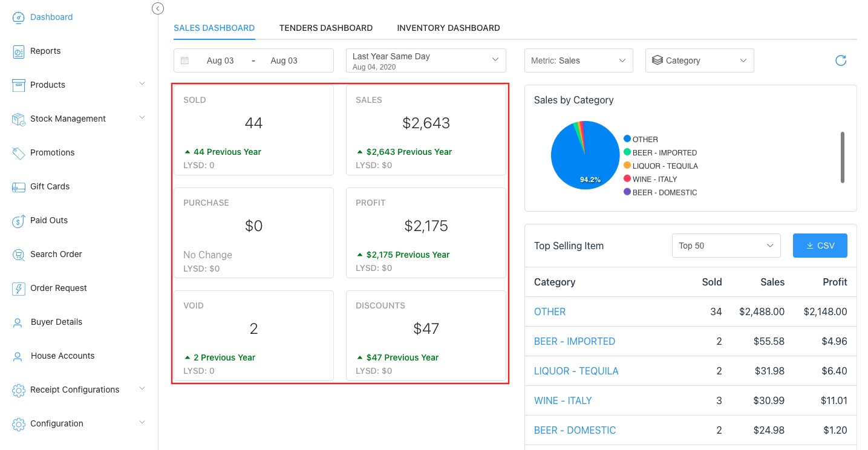
Task: Open Gift Cards via its icon
Action: [x=18, y=187]
